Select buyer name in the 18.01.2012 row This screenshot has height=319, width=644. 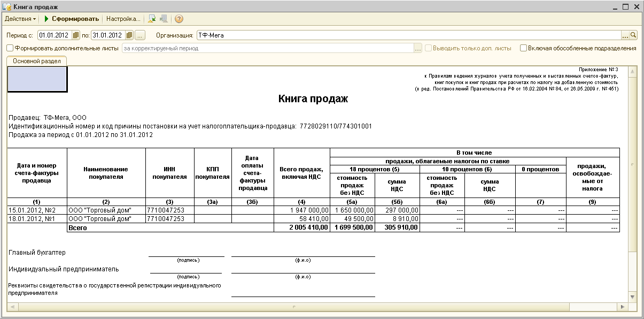tap(106, 219)
